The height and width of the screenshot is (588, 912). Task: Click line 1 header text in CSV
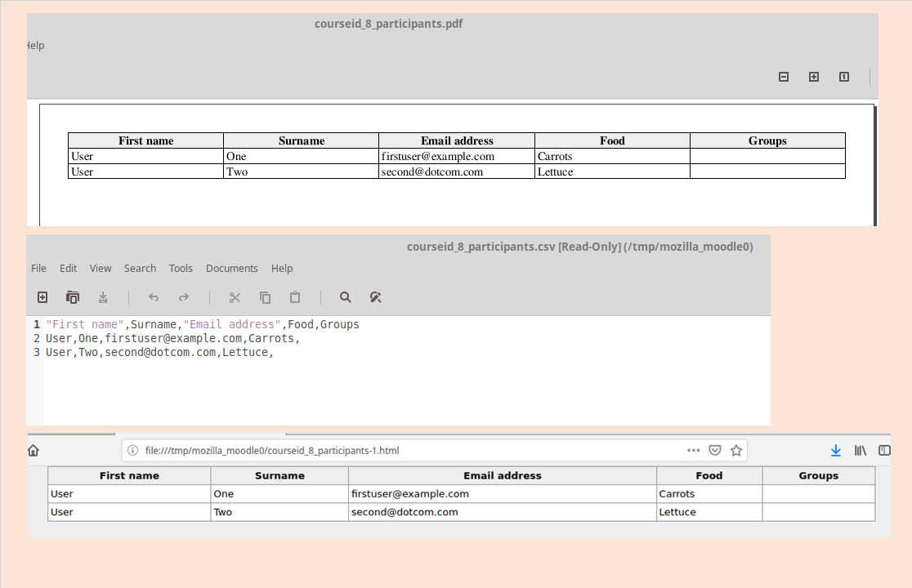coord(203,324)
